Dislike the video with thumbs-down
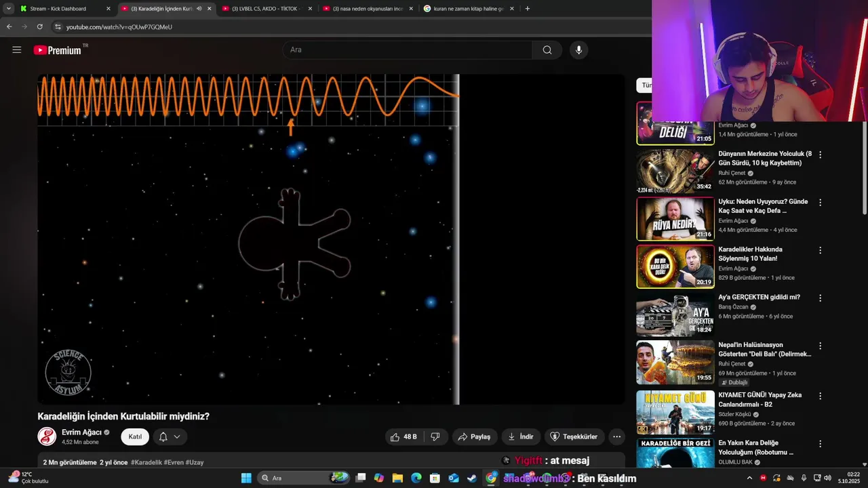This screenshot has width=868, height=488. click(435, 436)
